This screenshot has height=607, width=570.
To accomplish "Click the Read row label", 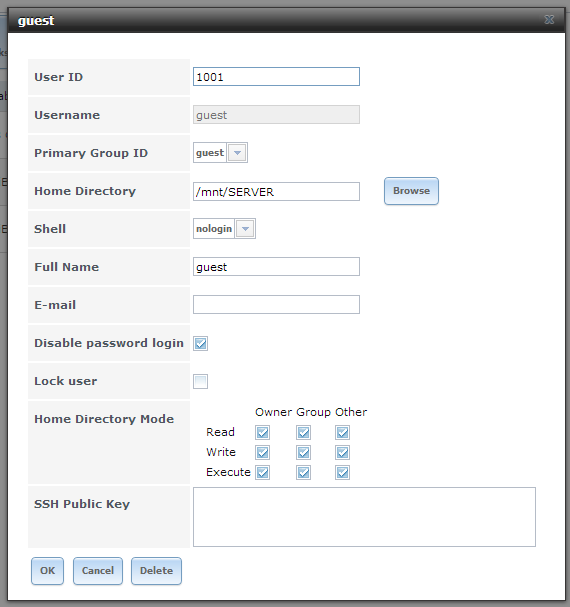I will pos(220,432).
